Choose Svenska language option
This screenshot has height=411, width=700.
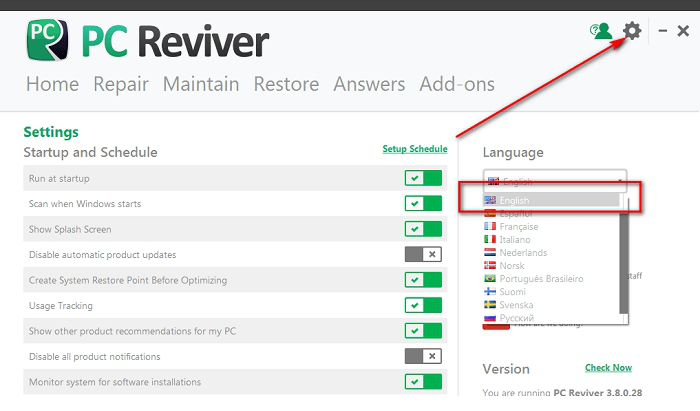pos(516,304)
